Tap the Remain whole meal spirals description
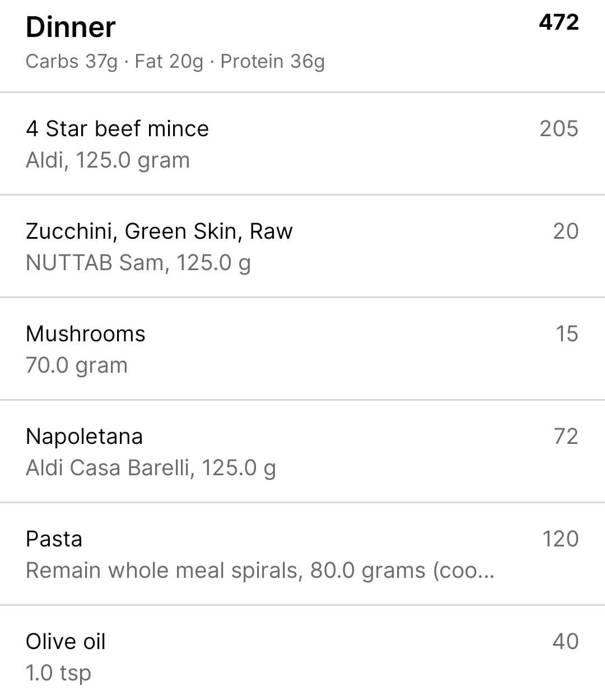 [x=260, y=571]
